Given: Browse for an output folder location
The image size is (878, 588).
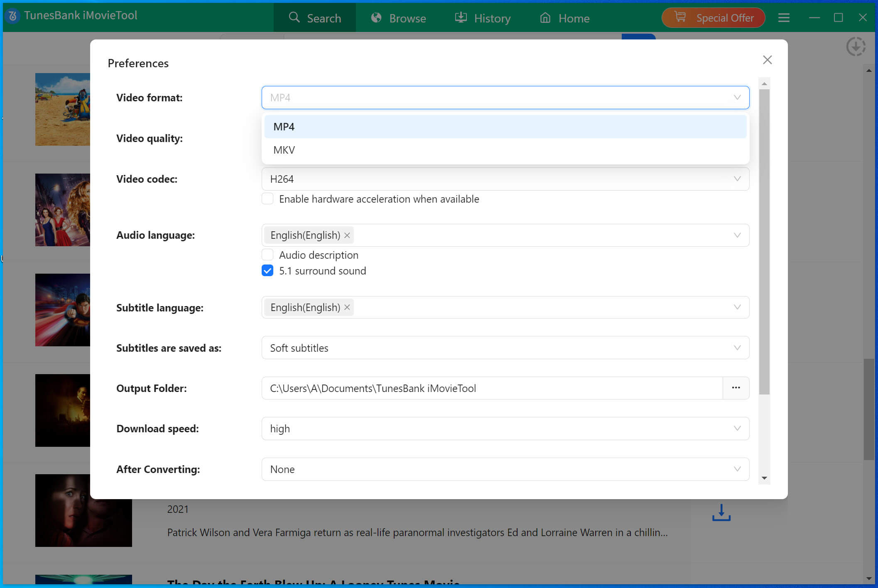Looking at the screenshot, I should [736, 388].
